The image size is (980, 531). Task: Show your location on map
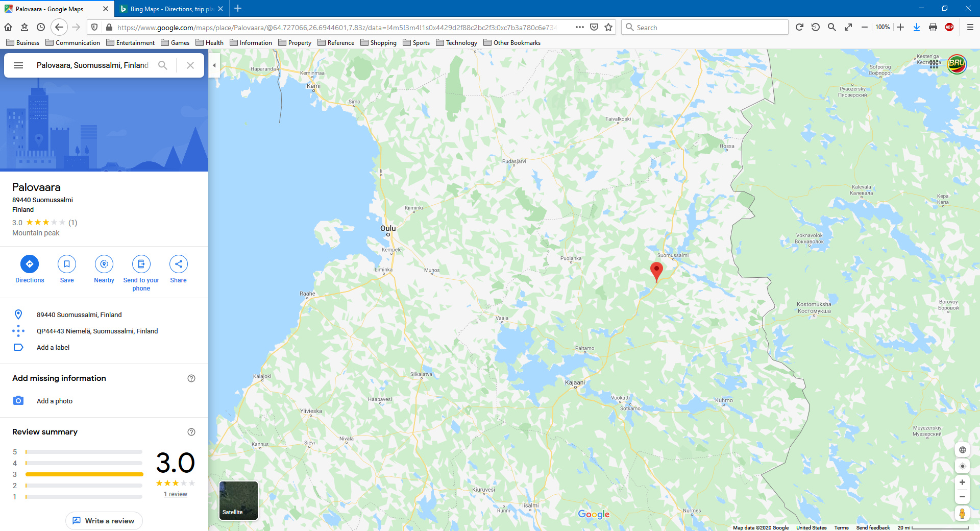(x=962, y=466)
